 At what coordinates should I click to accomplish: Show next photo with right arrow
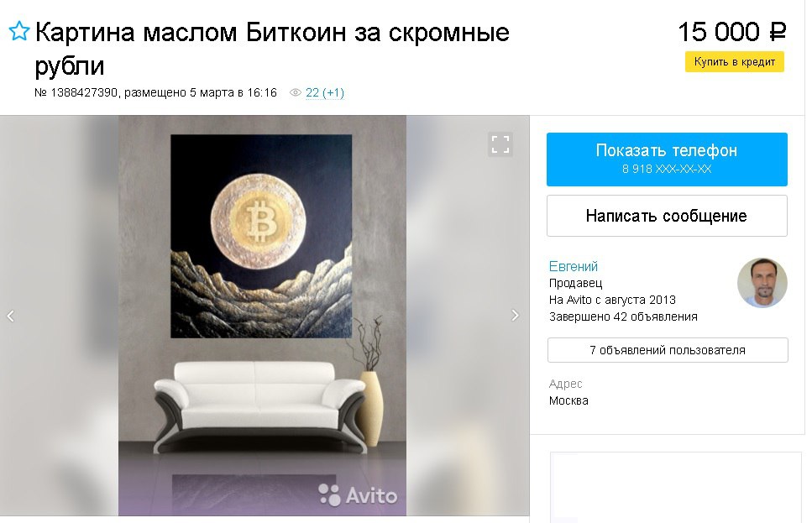(515, 316)
